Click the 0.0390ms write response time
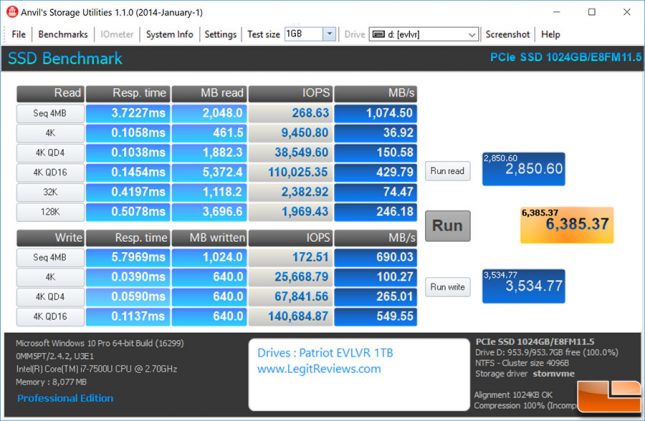 pyautogui.click(x=128, y=277)
